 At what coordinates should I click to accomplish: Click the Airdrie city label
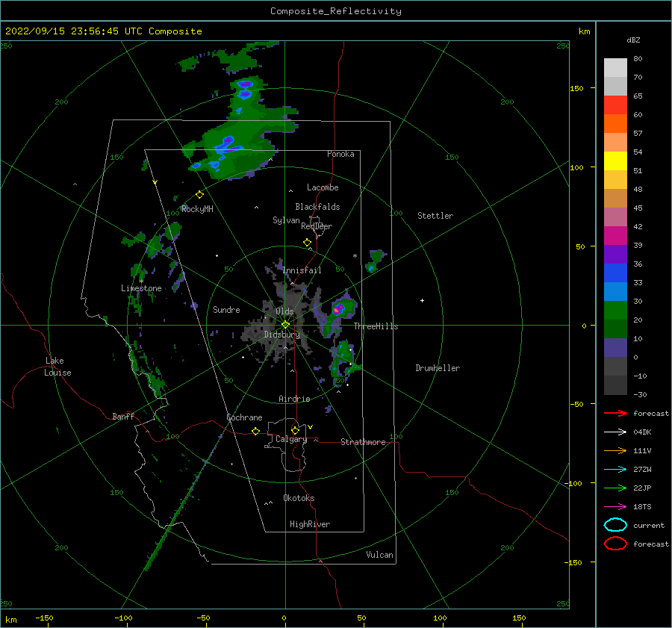point(294,399)
